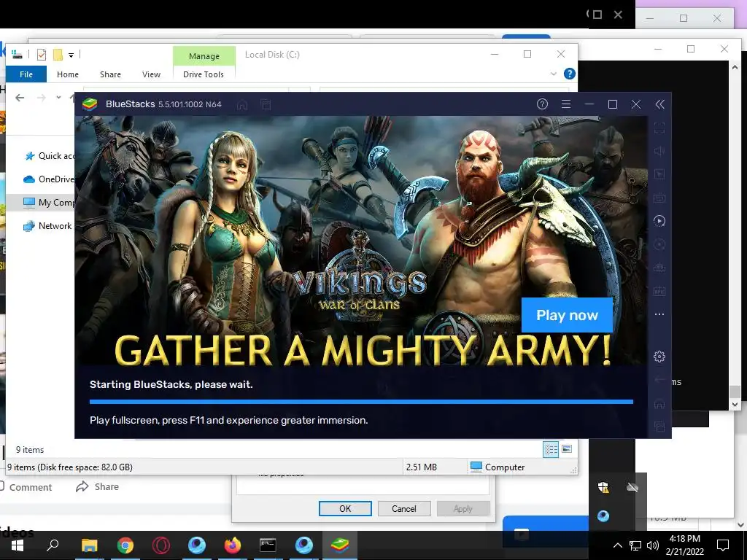Select OneDrive in Explorer navigation pane
This screenshot has width=747, height=560.
49,179
